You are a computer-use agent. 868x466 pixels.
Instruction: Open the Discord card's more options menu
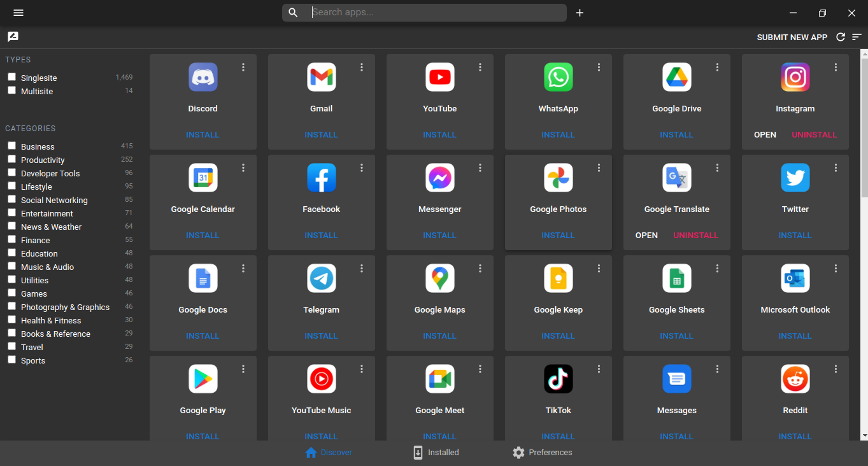[243, 67]
